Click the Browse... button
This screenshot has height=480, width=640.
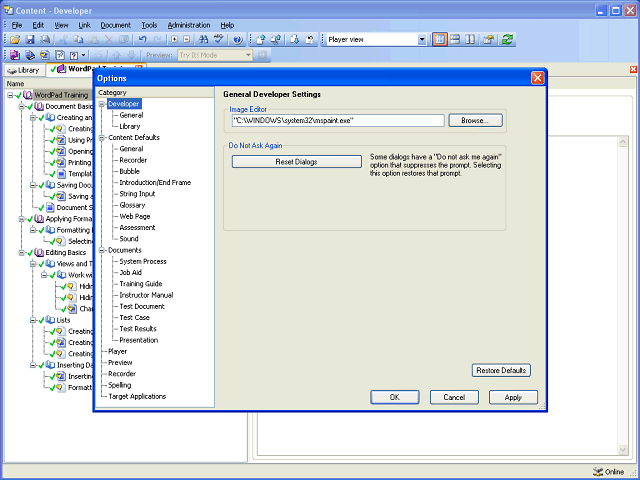tap(476, 120)
